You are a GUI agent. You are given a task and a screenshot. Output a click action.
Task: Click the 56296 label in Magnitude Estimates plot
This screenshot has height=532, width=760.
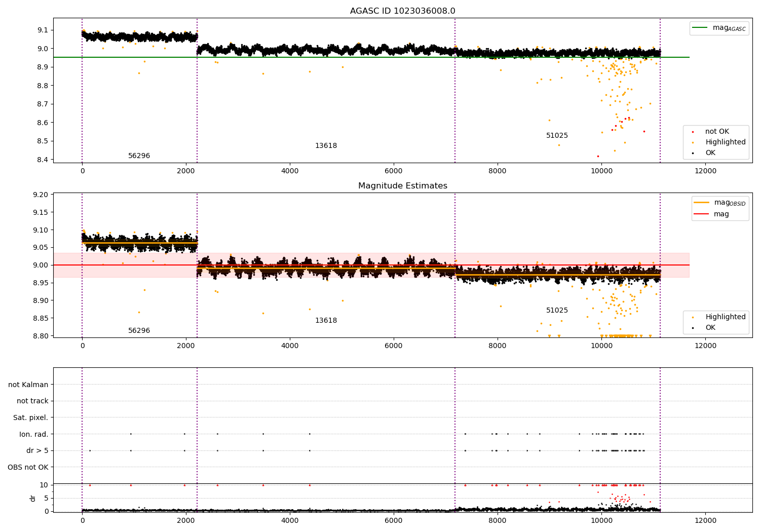tap(139, 331)
